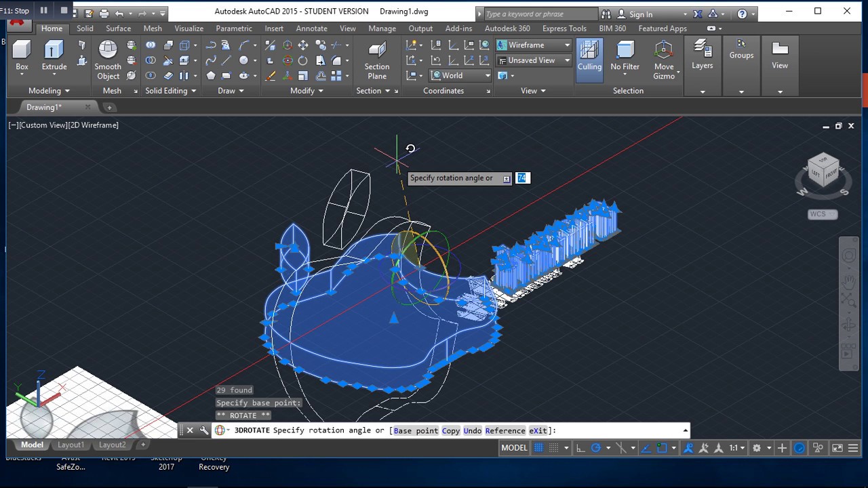Open the Groups panel button
The image size is (868, 488).
point(741,49)
